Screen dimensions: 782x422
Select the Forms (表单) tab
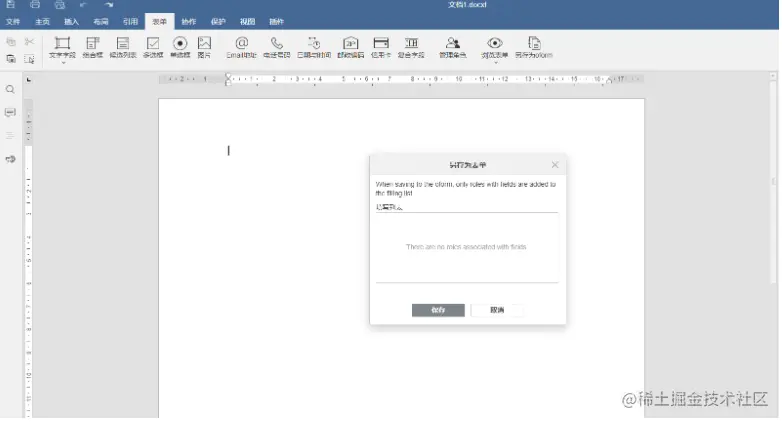tap(160, 21)
